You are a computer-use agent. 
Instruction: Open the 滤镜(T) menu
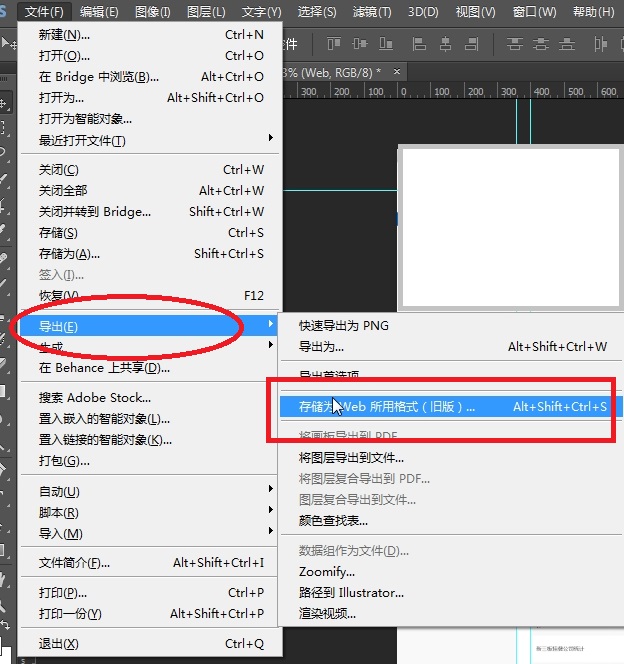[x=372, y=11]
